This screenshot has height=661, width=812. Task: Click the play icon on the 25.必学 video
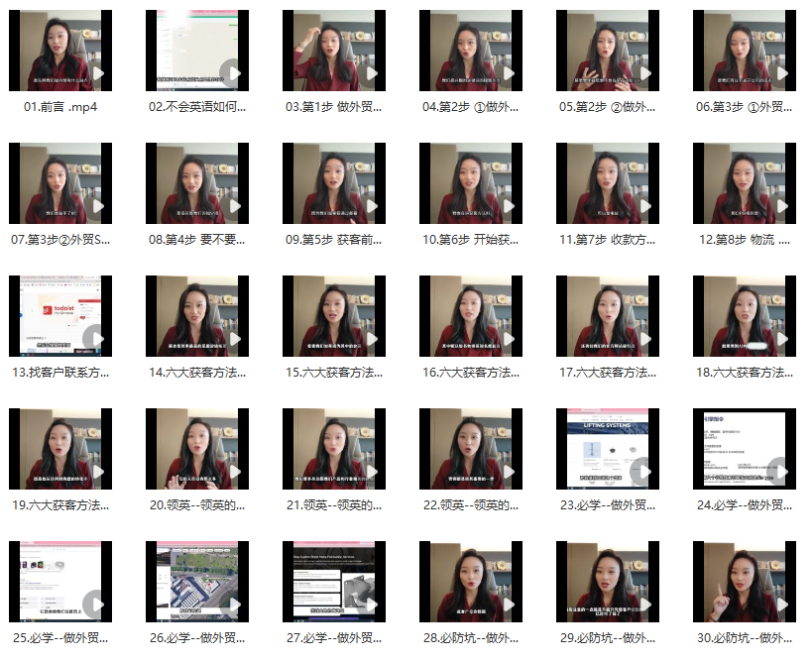96,605
